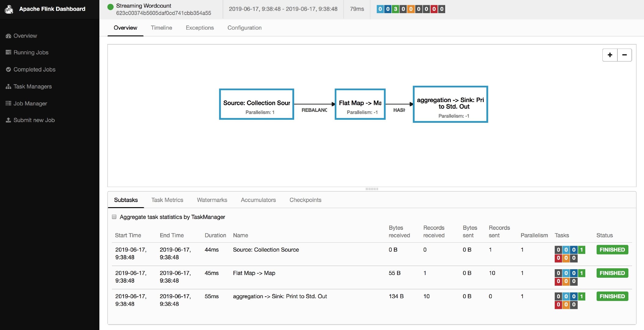
Task: Open the Task Managers page
Action: click(32, 86)
